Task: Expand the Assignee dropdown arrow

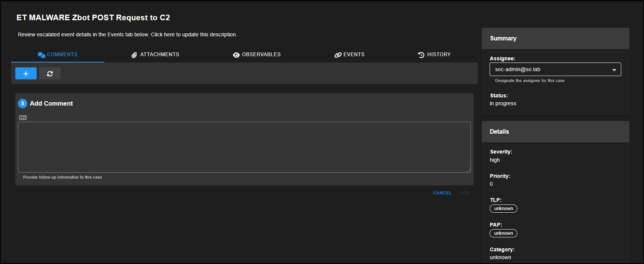Action: click(x=614, y=70)
